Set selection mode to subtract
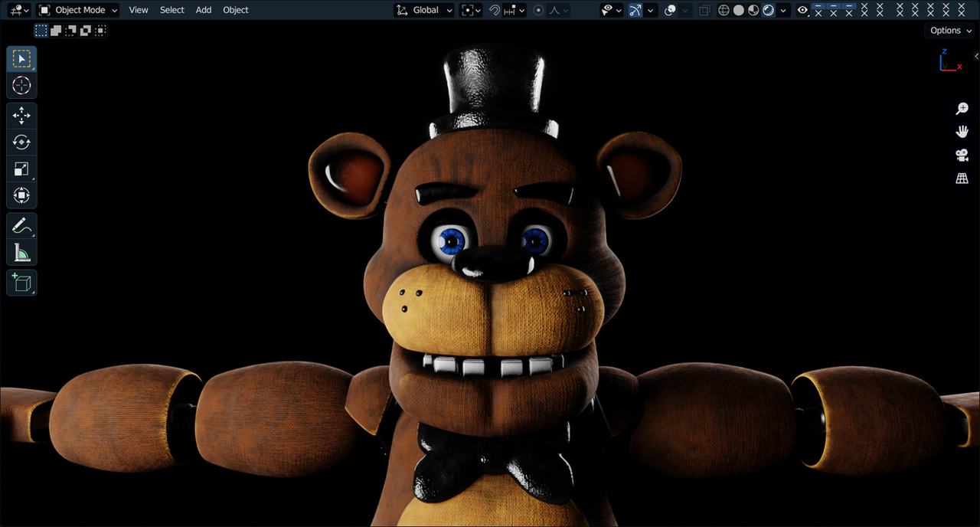 coord(70,31)
